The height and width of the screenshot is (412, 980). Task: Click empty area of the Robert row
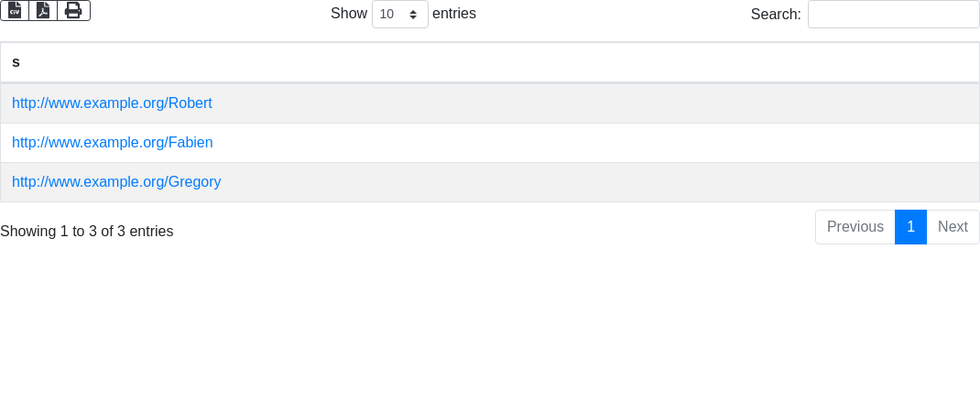tap(595, 103)
